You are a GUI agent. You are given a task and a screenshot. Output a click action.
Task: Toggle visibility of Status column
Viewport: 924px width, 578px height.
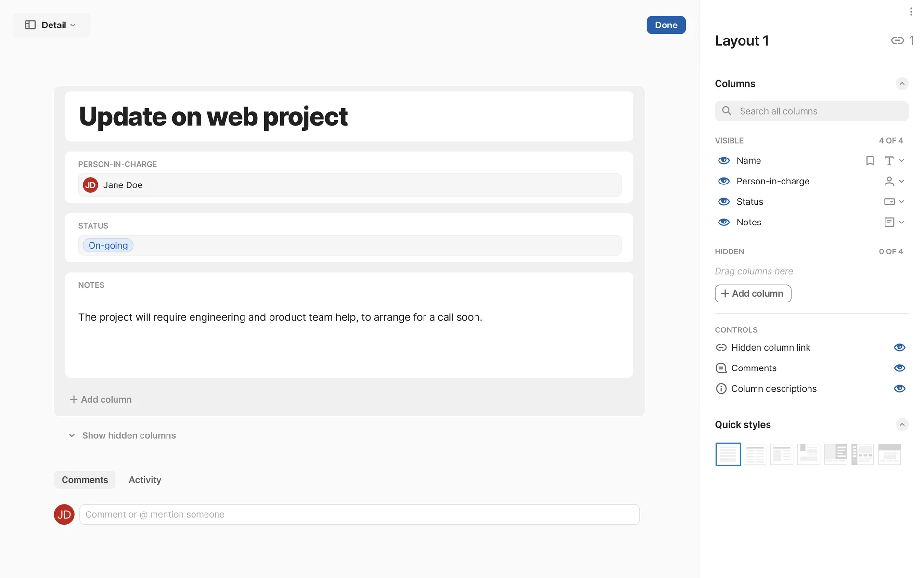(x=724, y=202)
